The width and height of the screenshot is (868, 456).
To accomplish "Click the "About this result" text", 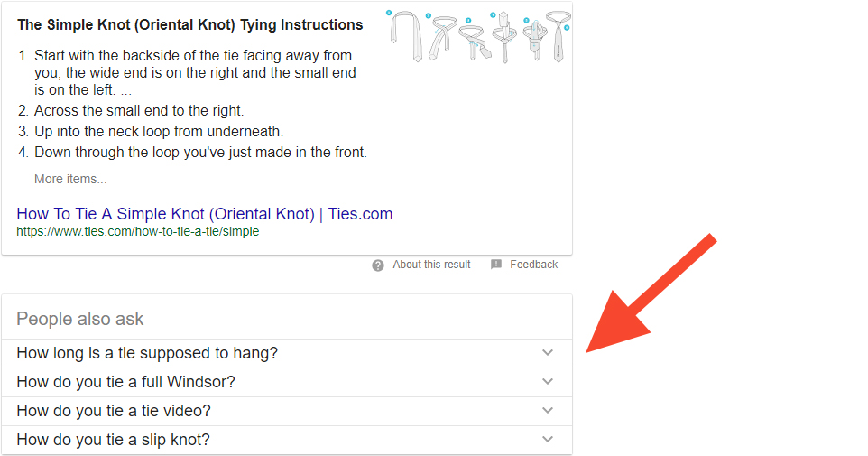I will [431, 265].
